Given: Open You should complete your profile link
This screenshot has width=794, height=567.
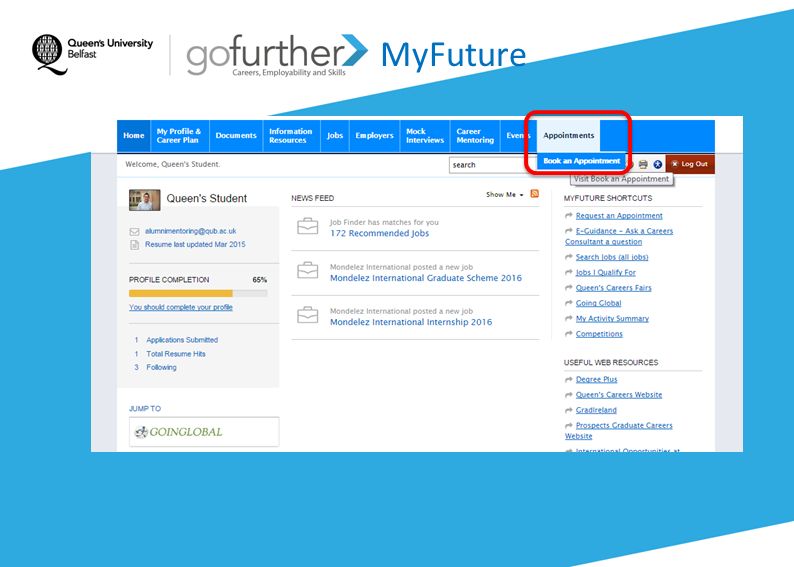Looking at the screenshot, I should coord(181,307).
